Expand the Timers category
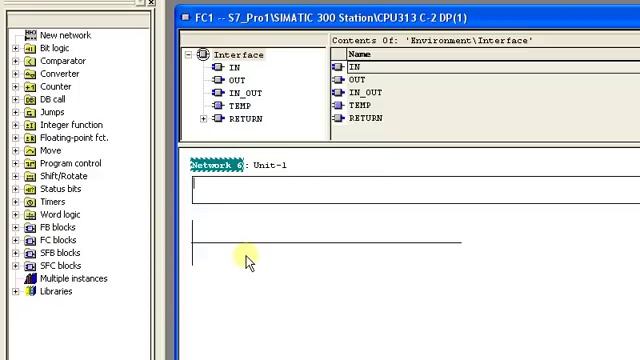Image resolution: width=640 pixels, height=360 pixels. click(x=16, y=202)
